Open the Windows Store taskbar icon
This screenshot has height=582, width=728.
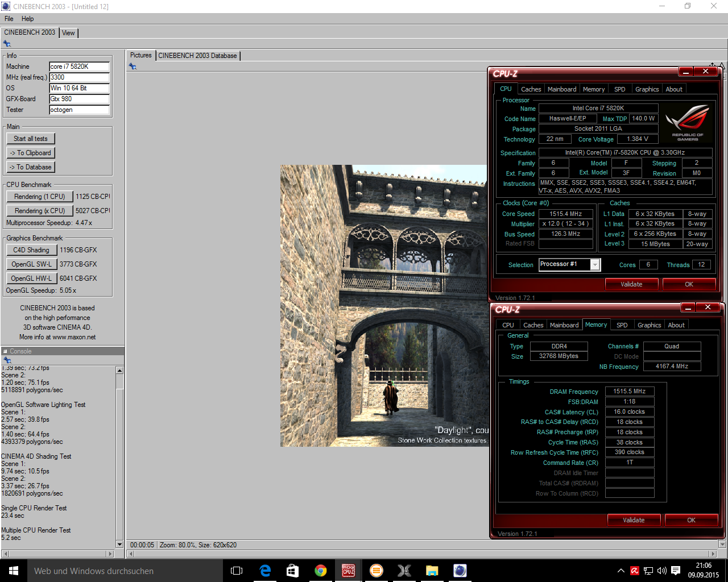click(293, 571)
